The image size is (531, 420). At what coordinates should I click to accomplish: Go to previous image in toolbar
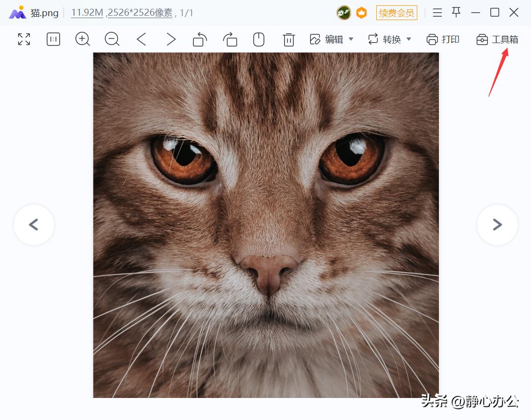(141, 39)
